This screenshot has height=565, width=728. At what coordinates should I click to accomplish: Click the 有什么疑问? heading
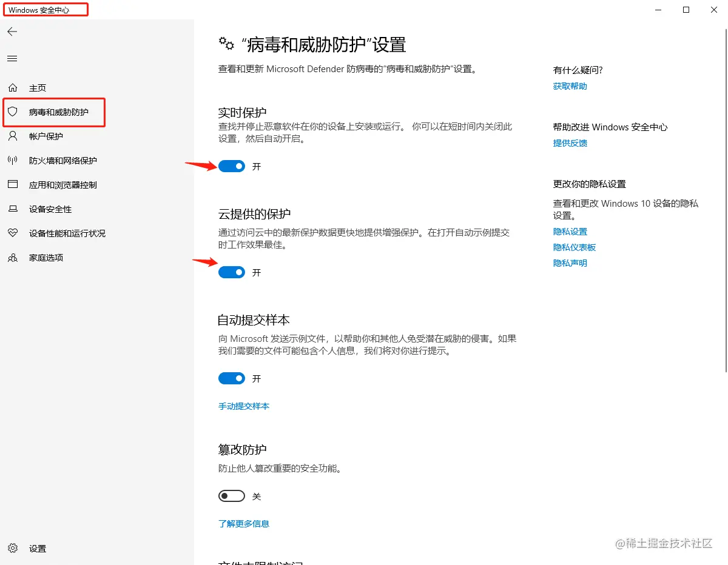pos(578,70)
